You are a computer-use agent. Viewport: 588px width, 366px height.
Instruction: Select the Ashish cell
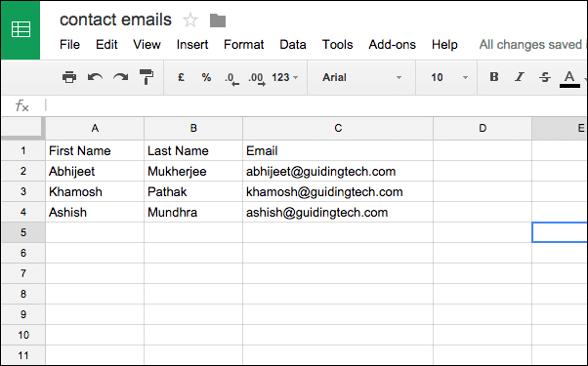point(95,212)
